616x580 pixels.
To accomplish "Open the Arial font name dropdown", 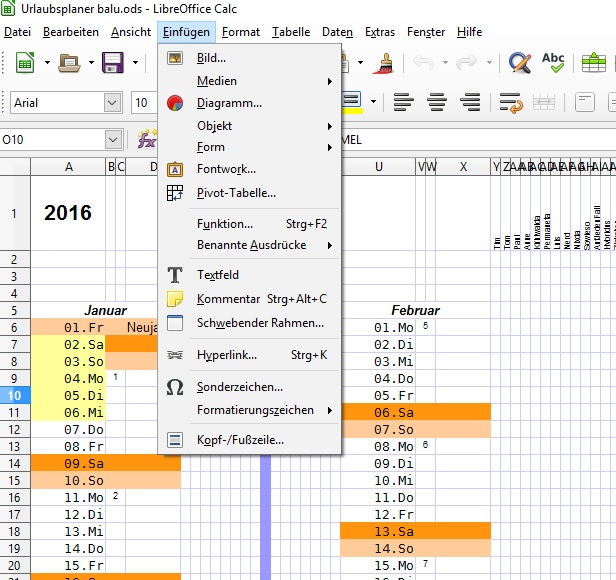I will (x=112, y=103).
